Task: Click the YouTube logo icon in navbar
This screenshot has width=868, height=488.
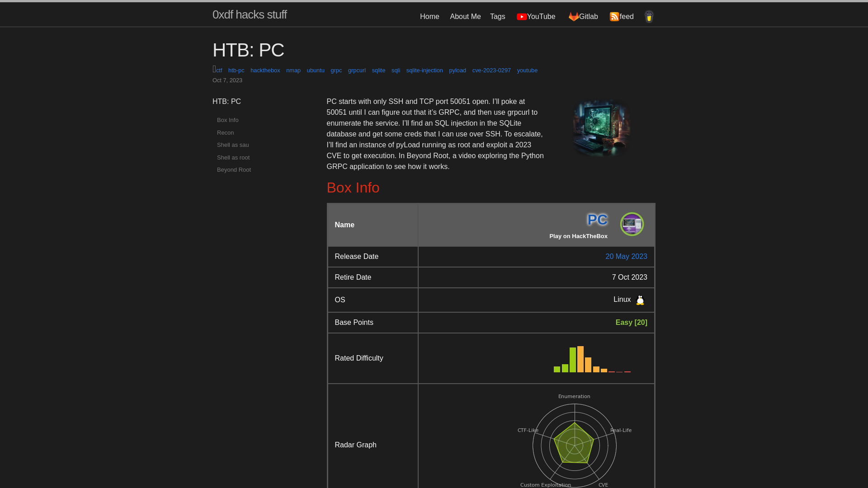Action: tap(522, 17)
